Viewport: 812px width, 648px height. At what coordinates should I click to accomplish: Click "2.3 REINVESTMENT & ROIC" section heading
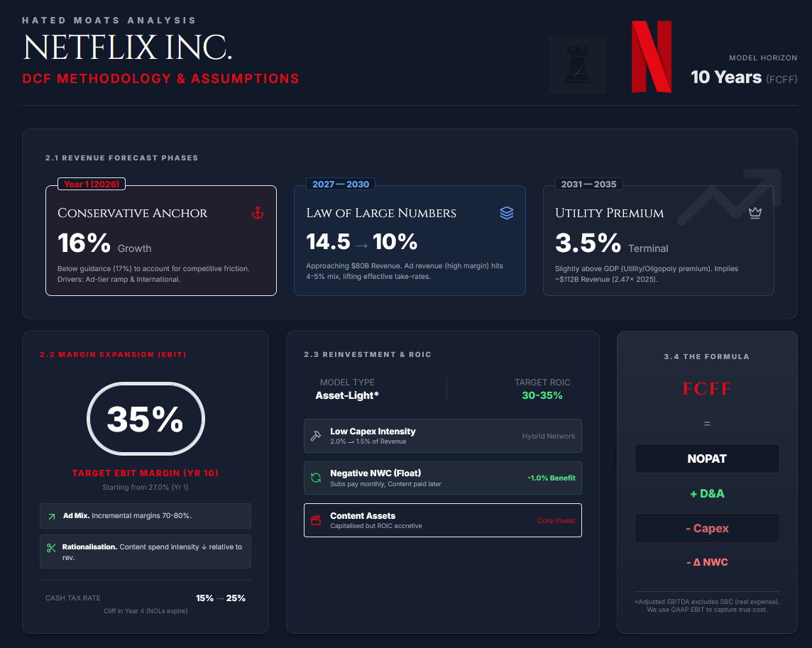tap(368, 354)
